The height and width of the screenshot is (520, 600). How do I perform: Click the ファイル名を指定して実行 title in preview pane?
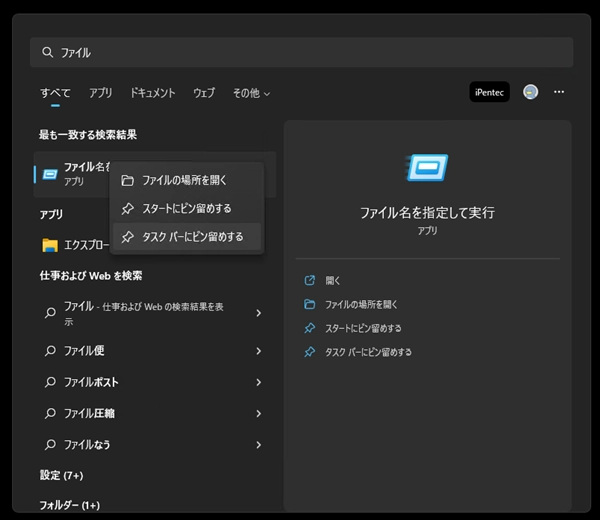427,213
